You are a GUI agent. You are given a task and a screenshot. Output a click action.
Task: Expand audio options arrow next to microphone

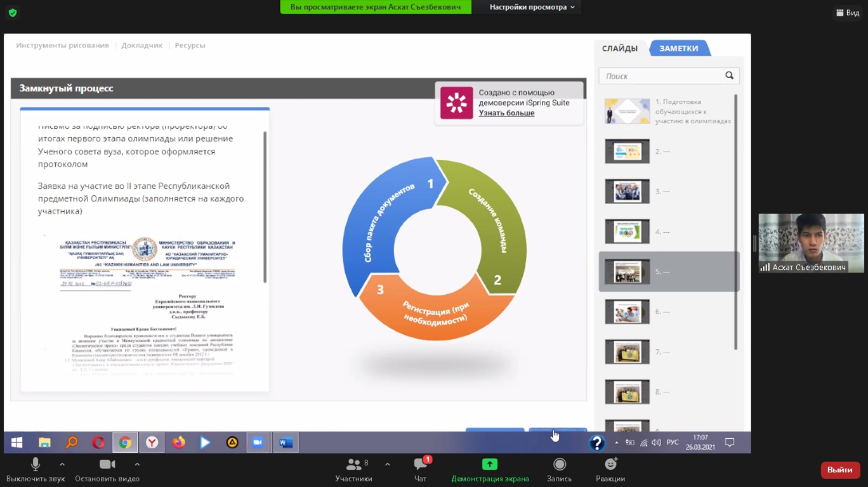[62, 464]
